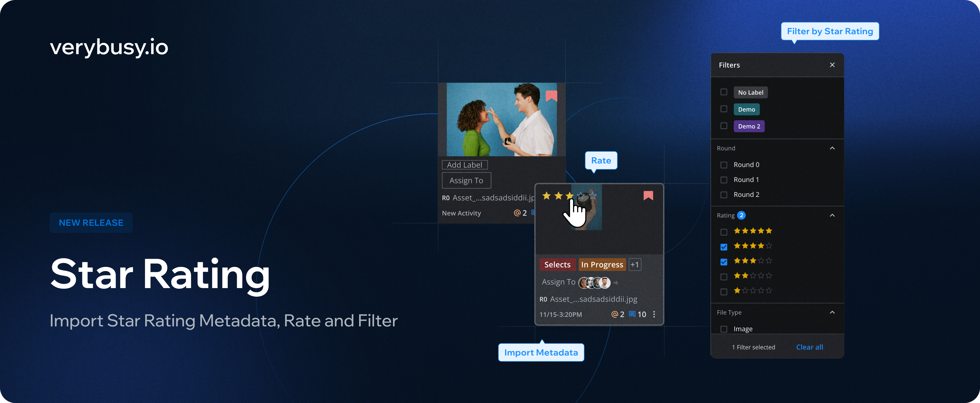The image size is (980, 403).
Task: Set the card rating to five stars
Action: 593,196
